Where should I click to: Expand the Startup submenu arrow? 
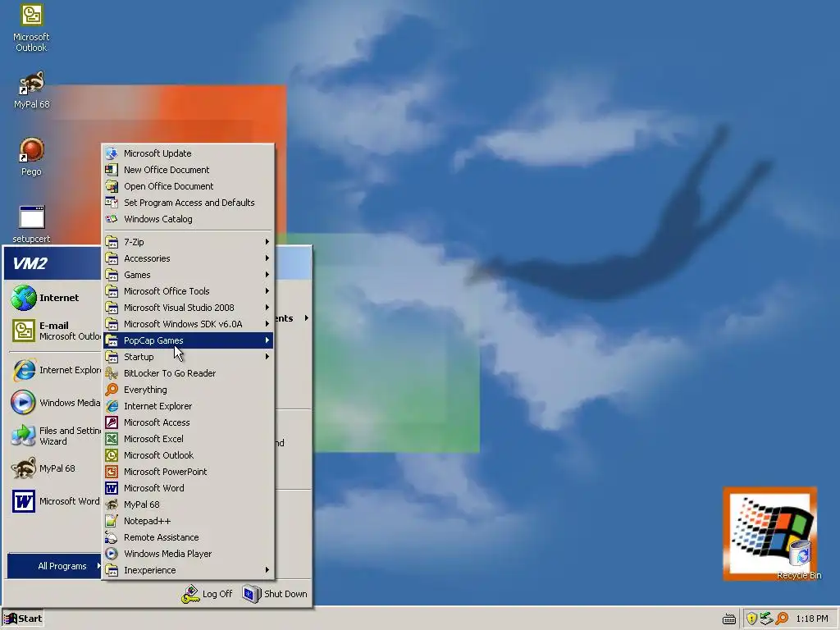coord(267,357)
